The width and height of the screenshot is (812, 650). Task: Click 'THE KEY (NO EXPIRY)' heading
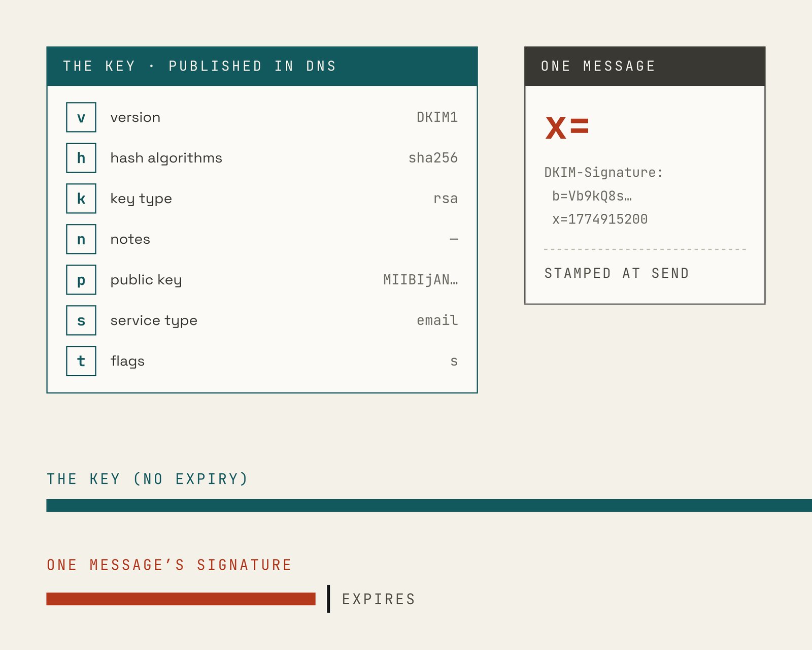click(x=148, y=479)
